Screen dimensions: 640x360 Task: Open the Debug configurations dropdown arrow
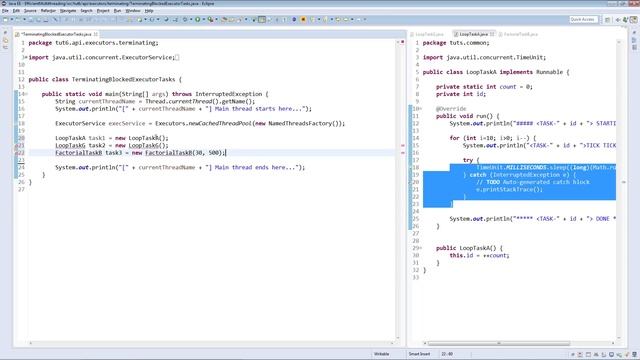[191, 19]
